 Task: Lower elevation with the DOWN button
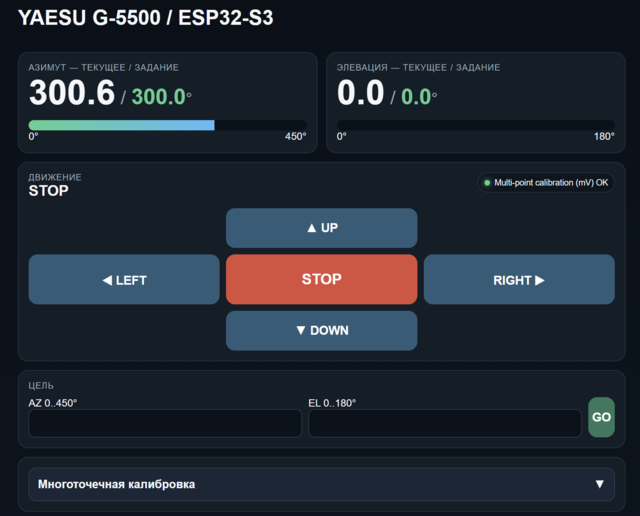point(322,331)
